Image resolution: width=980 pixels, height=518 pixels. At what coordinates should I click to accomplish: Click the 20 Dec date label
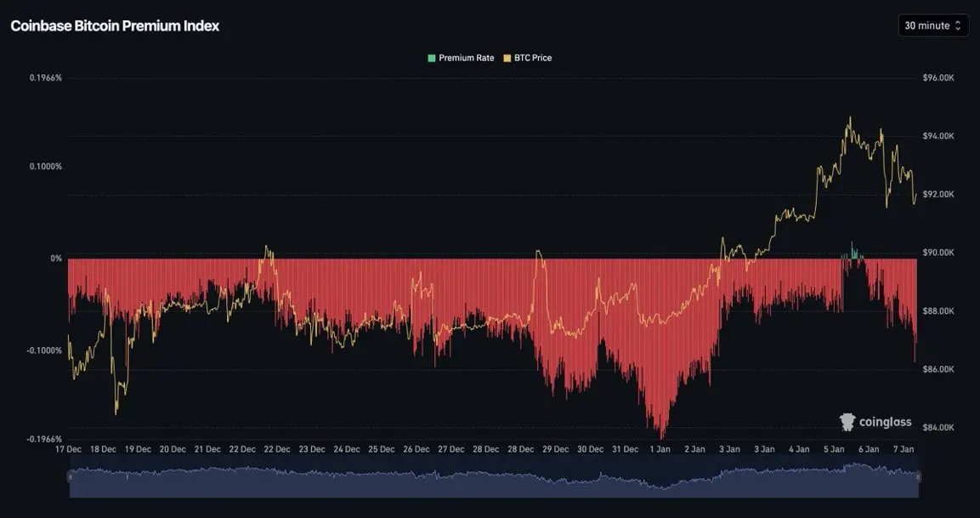coord(173,449)
